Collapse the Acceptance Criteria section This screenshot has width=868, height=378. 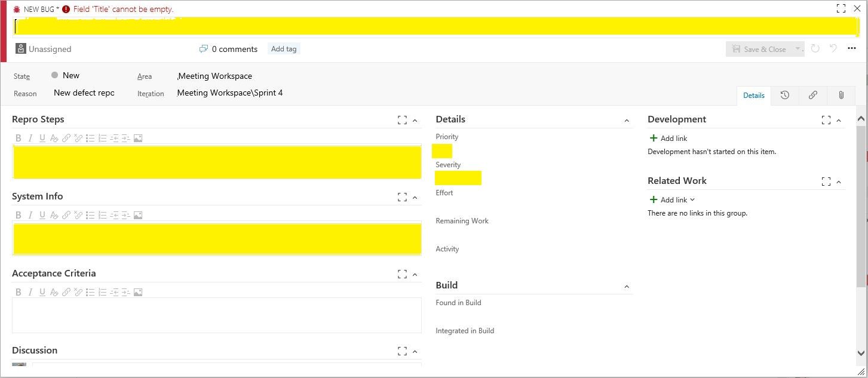click(x=415, y=275)
